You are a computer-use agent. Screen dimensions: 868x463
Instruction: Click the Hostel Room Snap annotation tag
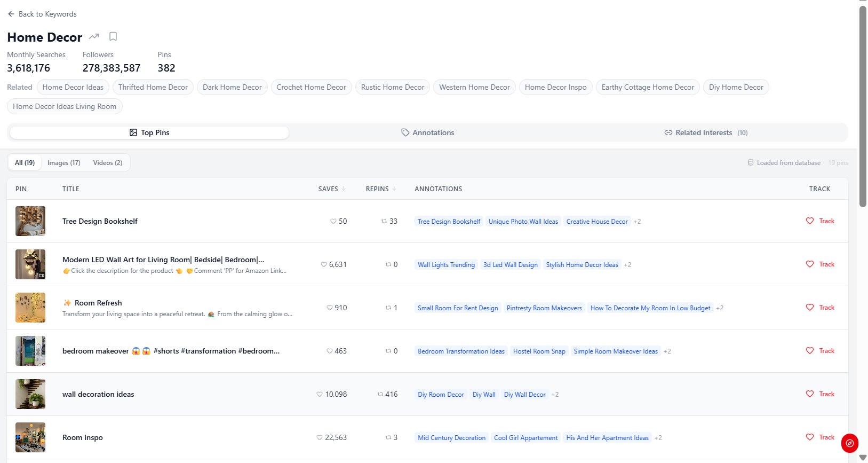pos(539,351)
